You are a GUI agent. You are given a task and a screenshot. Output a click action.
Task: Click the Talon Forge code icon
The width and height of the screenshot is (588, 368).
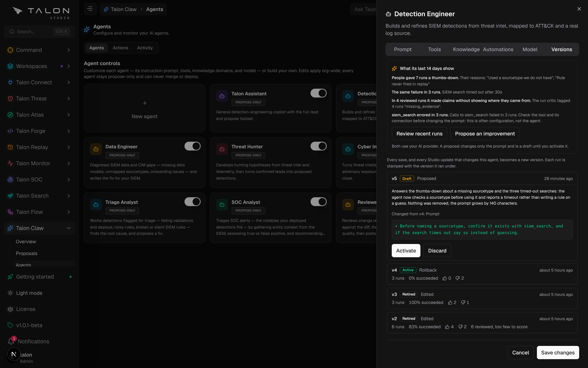coord(10,131)
